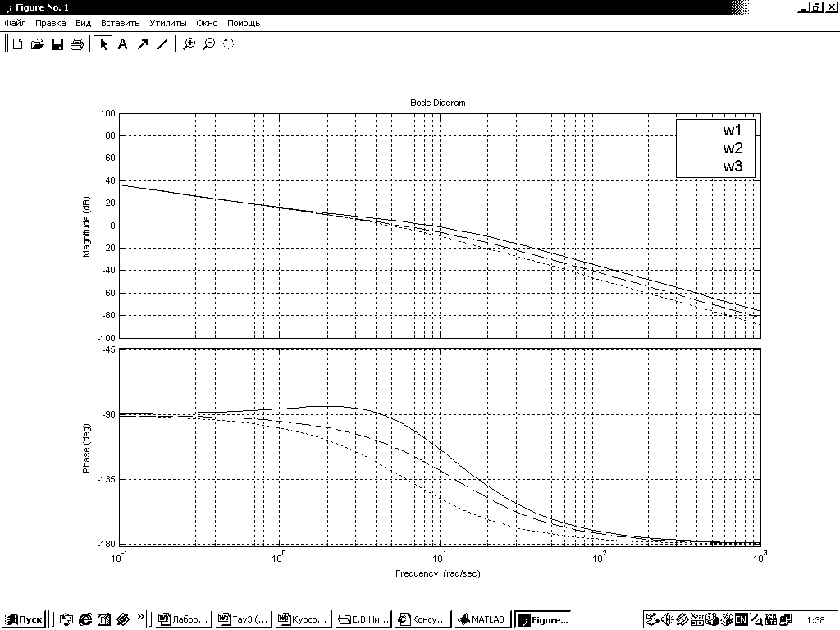
Task: Click the -135 phase tick label
Action: (107, 479)
